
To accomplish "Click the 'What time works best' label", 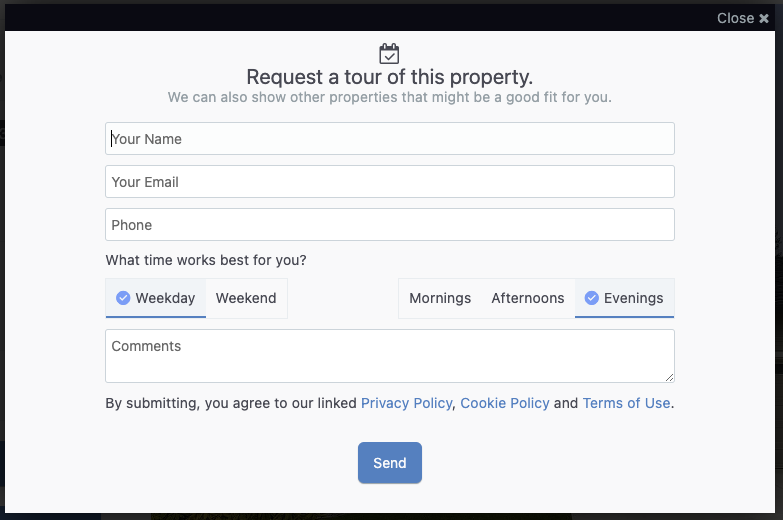I will [x=206, y=260].
